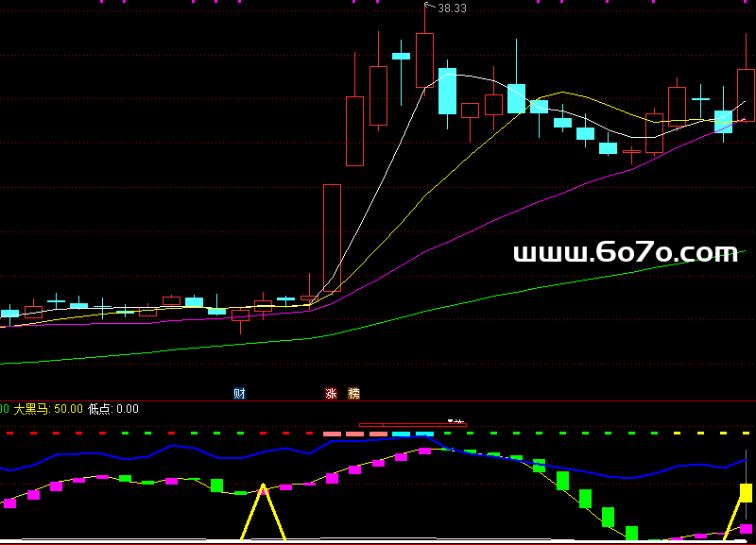Select the 大黑马: 50.00 indicator label
756x545 pixels.
[x=47, y=409]
